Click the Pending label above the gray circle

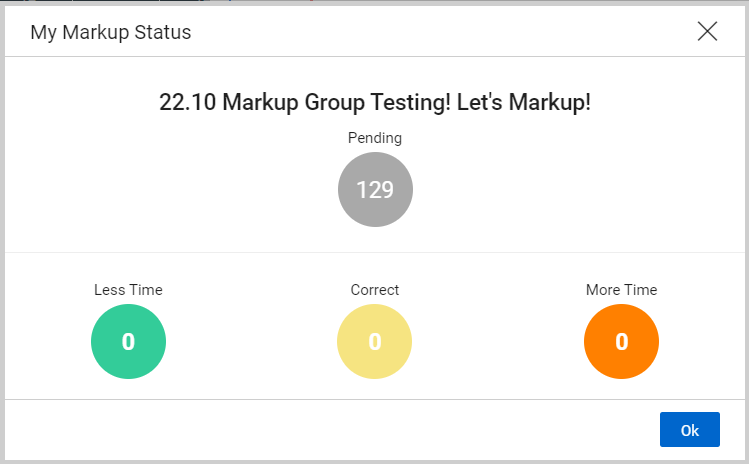click(x=374, y=138)
